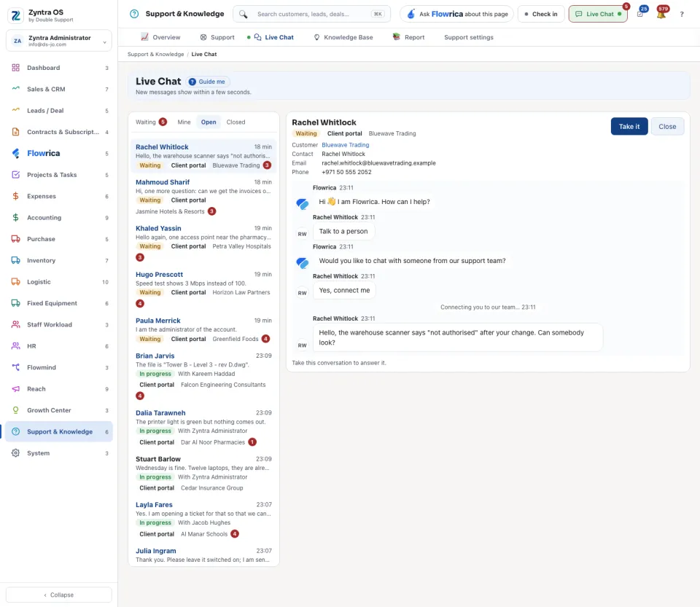
Task: Click the Flowmind branch icon
Action: (15, 367)
